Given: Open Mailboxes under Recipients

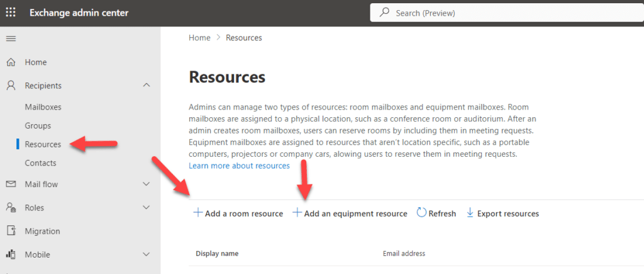Looking at the screenshot, I should pyautogui.click(x=43, y=107).
